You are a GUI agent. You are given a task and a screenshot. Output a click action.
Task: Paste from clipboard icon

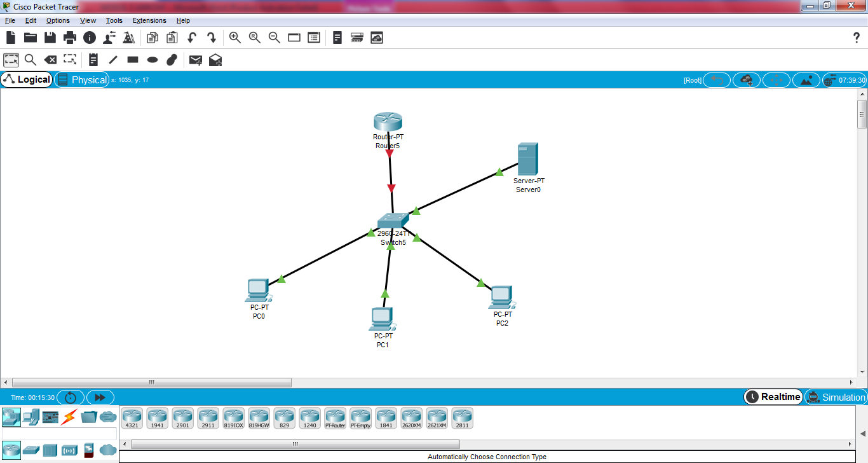[x=172, y=38]
